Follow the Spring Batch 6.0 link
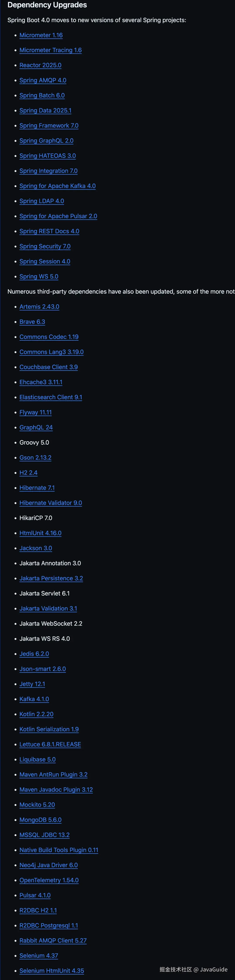This screenshot has height=980, width=235. click(x=42, y=96)
